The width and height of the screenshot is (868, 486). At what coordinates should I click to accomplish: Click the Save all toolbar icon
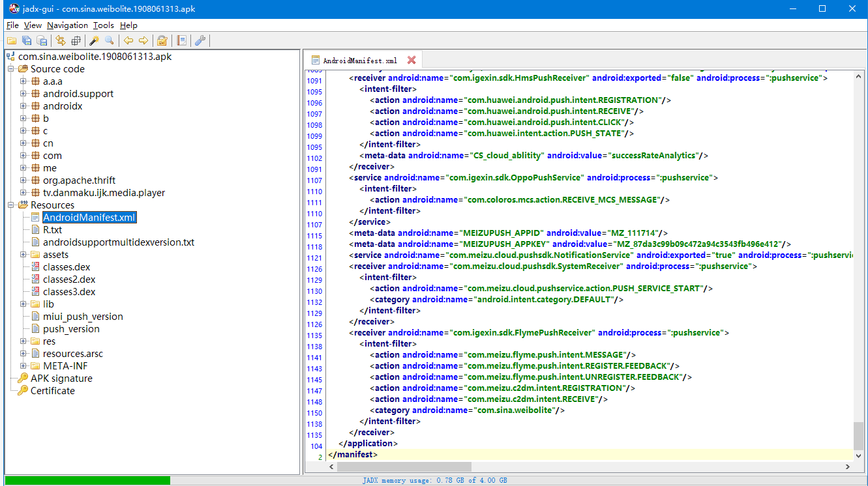click(27, 40)
